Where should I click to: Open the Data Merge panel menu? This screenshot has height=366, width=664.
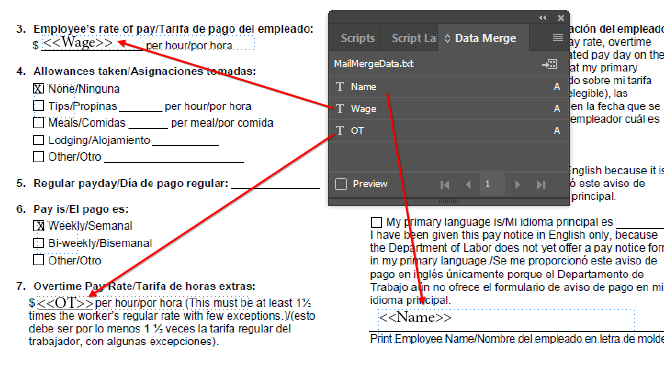558,38
